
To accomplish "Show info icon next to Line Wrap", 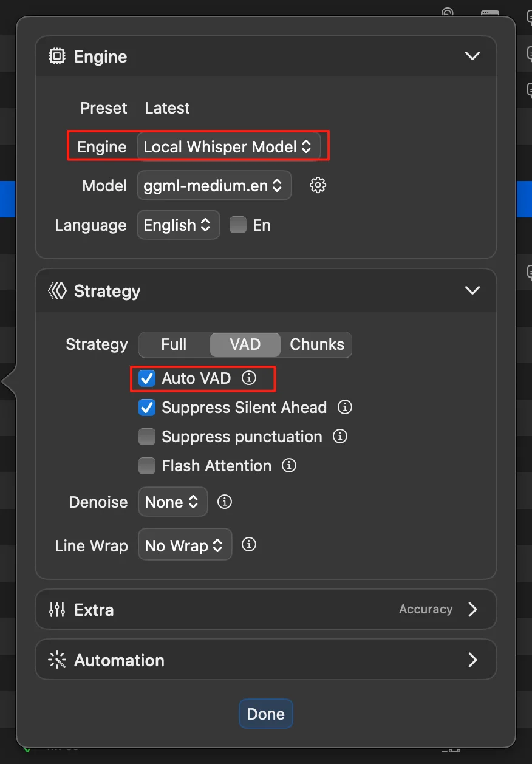I will pyautogui.click(x=248, y=544).
